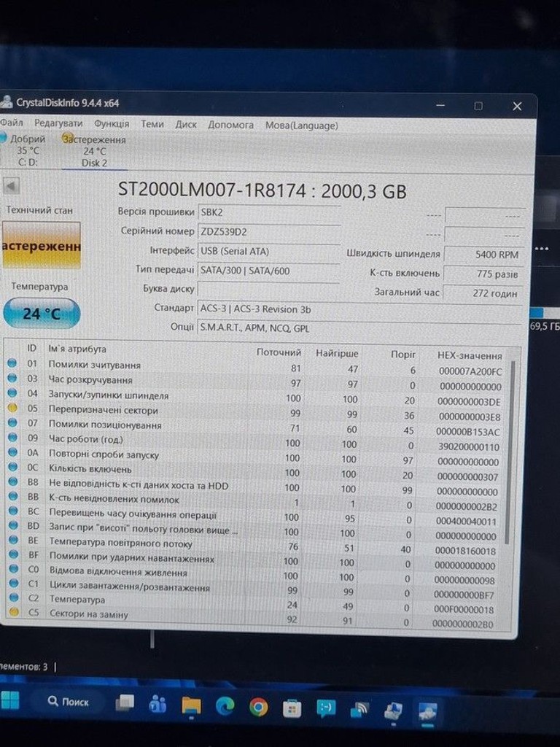Open Microsoft Teams chat from taskbar
Viewport: 560px width, 747px height.
click(x=157, y=705)
